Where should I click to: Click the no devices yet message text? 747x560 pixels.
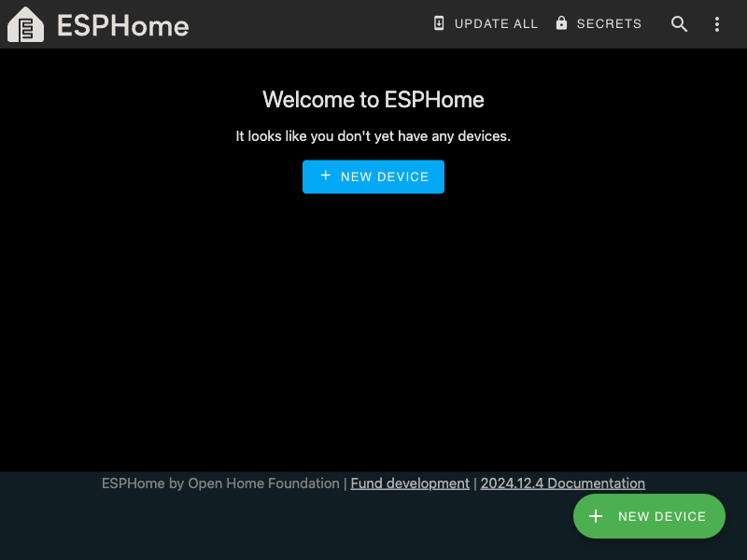373,136
